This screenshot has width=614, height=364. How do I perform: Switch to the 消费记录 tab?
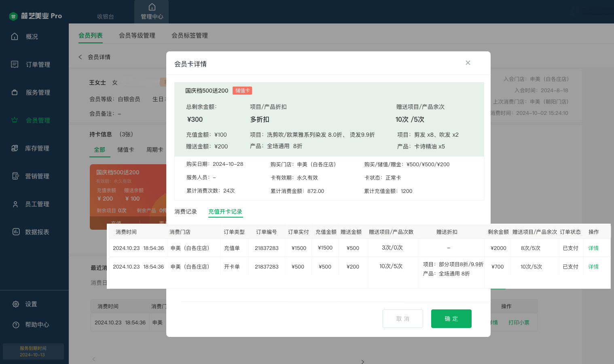(186, 211)
